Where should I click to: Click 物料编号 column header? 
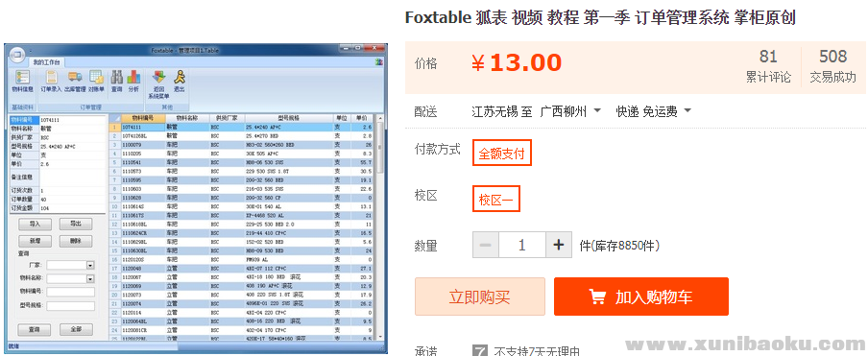click(143, 118)
